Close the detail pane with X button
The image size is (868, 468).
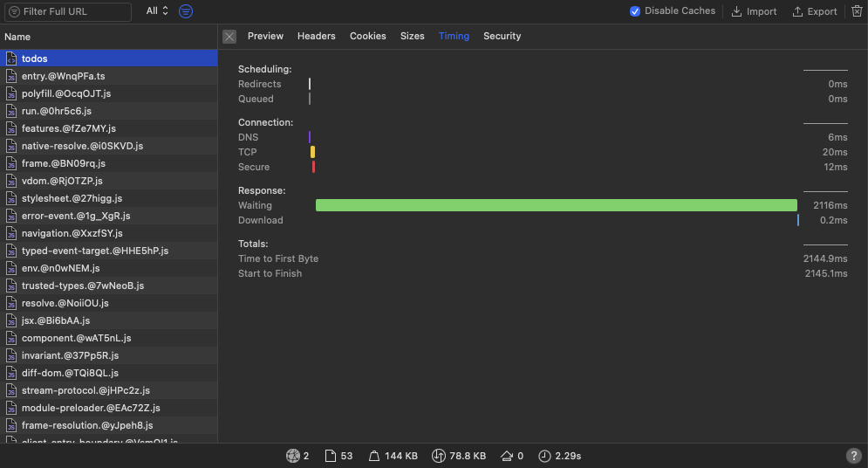click(x=229, y=37)
